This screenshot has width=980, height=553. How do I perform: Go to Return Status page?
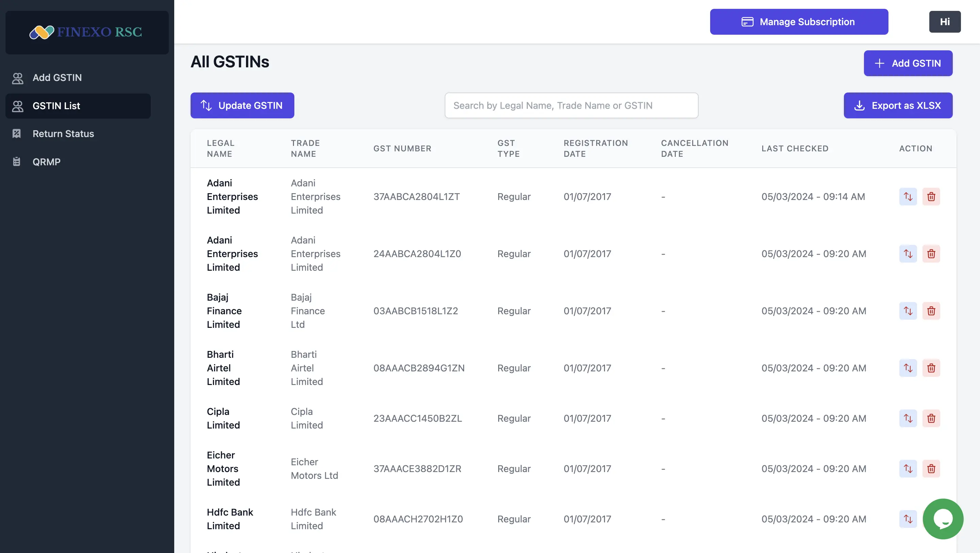pos(78,134)
